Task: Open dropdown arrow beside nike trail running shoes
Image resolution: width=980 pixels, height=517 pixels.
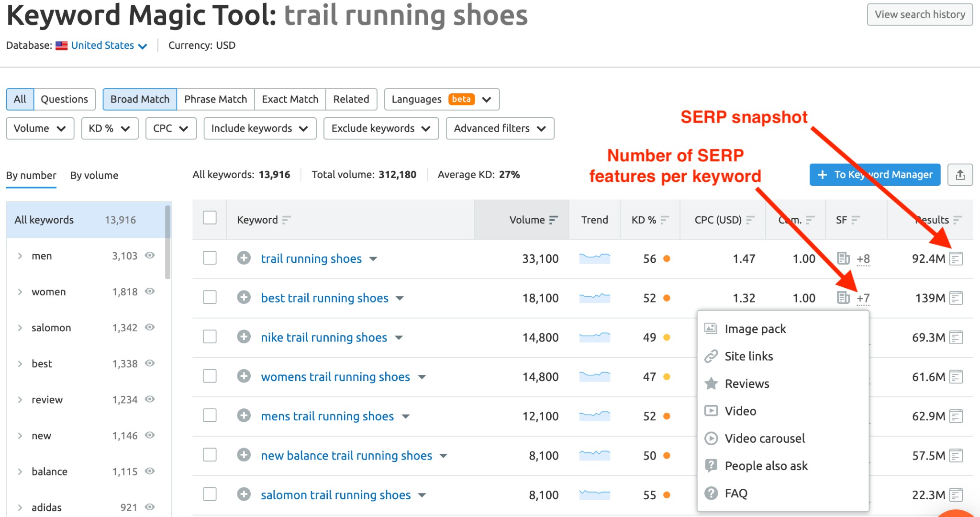Action: 399,338
